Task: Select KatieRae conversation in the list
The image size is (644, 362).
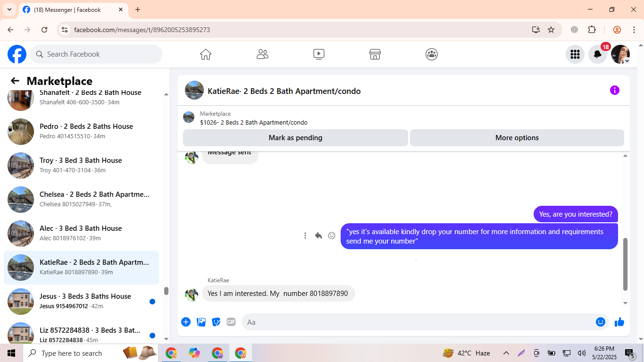Action: pos(81,267)
